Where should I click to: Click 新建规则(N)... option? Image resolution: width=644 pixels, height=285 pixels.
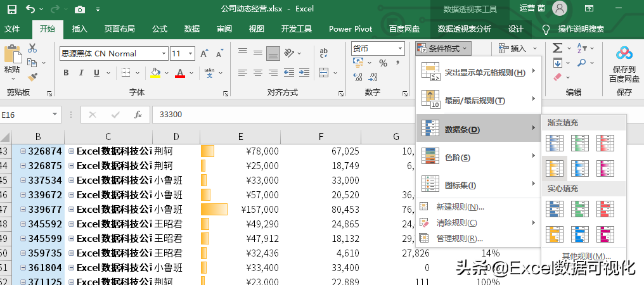(x=478, y=207)
